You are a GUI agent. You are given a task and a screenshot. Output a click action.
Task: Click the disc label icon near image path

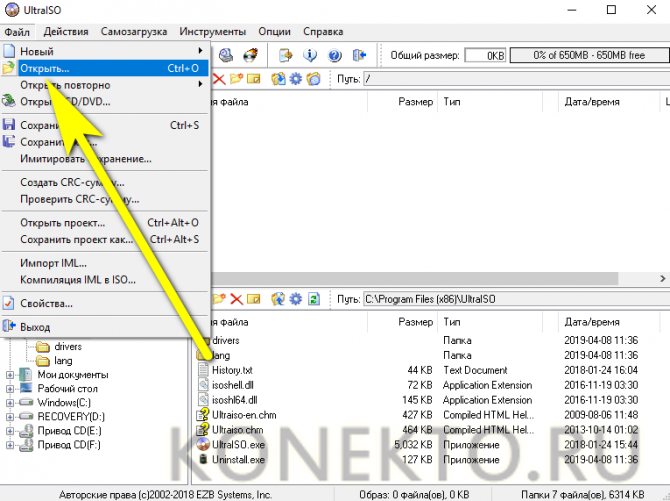pyautogui.click(x=313, y=79)
